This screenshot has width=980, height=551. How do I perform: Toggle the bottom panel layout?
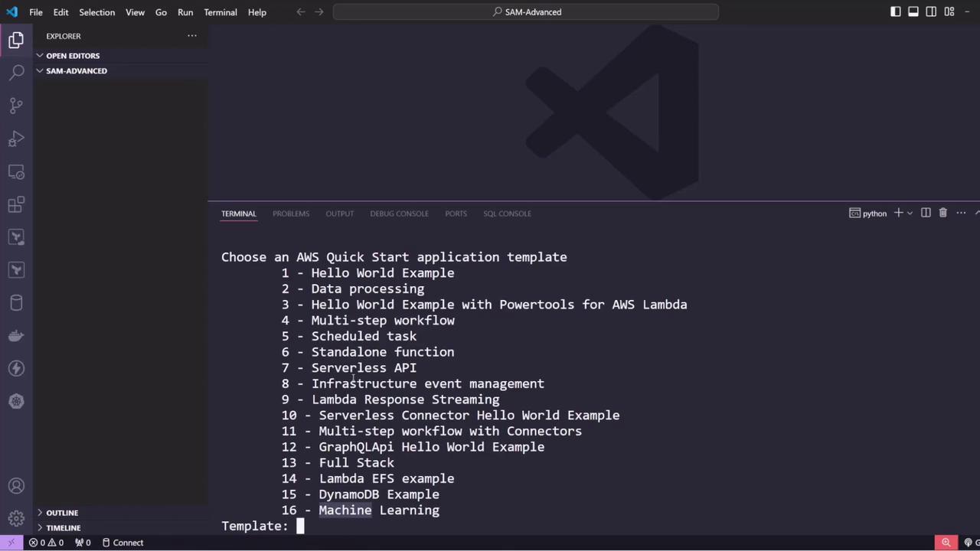[x=913, y=11]
